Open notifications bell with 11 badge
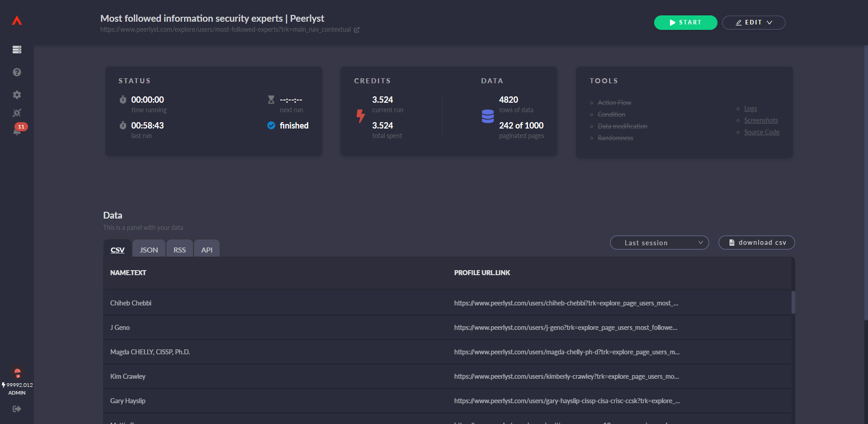The height and width of the screenshot is (424, 868). coord(18,130)
